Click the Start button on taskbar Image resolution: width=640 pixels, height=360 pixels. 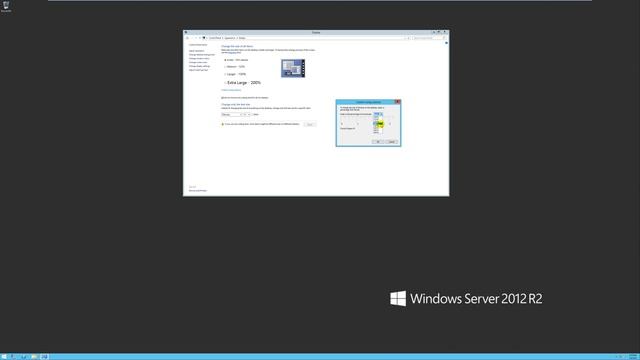[x=4, y=357]
